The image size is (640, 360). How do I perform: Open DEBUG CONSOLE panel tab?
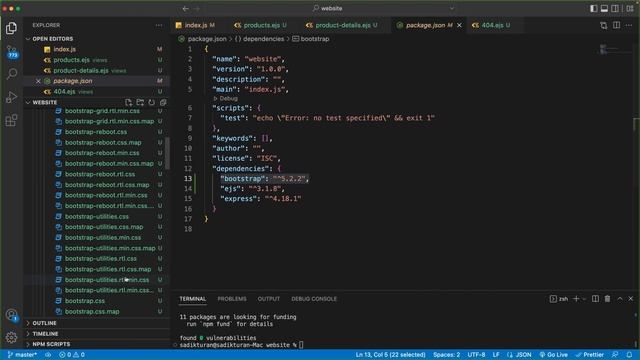pyautogui.click(x=314, y=299)
